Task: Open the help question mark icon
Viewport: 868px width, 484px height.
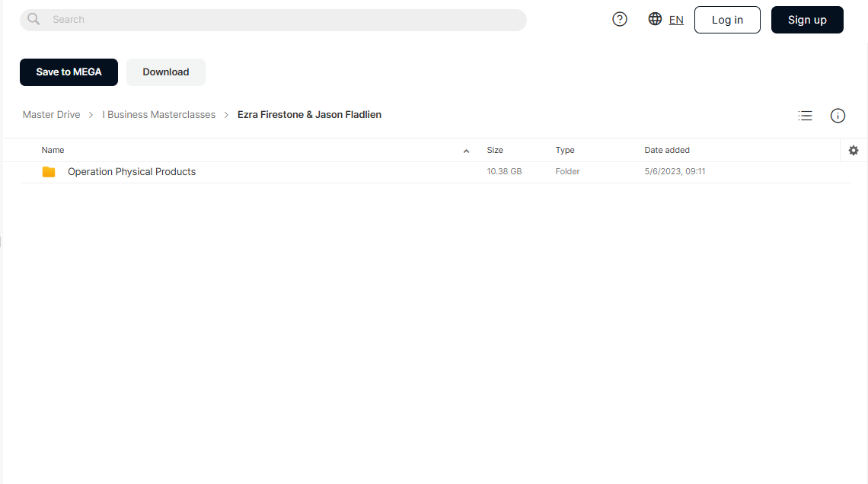Action: point(620,19)
